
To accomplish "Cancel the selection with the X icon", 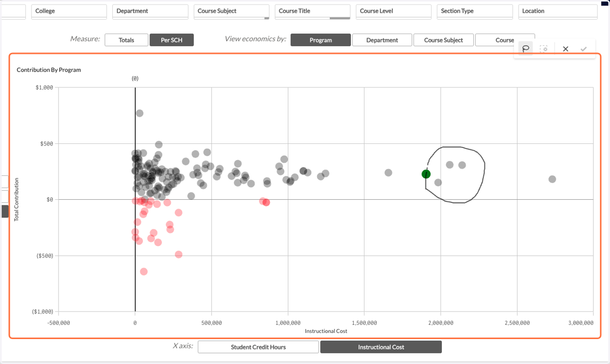I will point(565,49).
